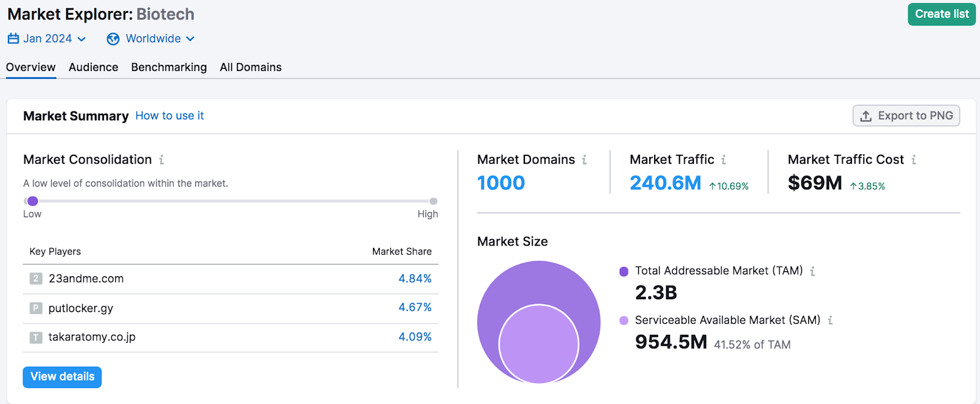Click the Create list button
980x404 pixels.
click(941, 14)
